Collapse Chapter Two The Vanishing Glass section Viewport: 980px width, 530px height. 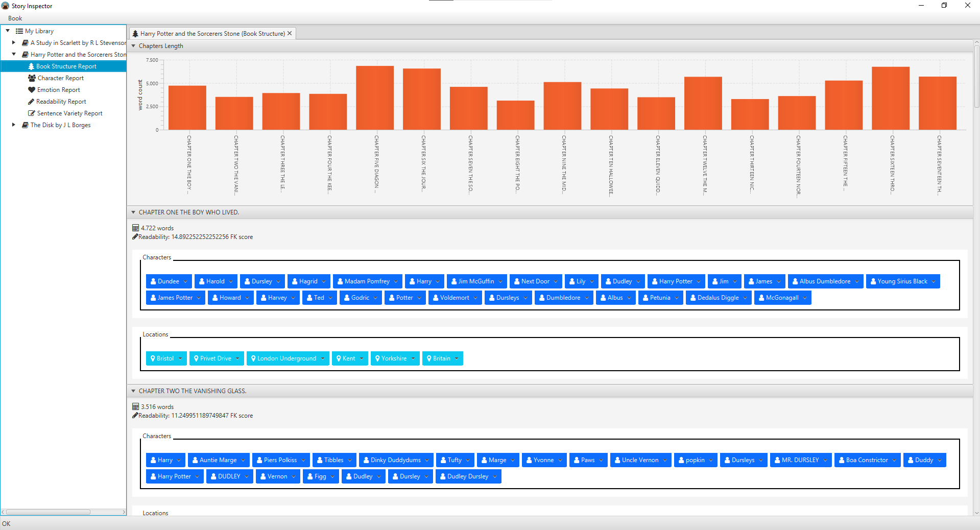pos(134,391)
